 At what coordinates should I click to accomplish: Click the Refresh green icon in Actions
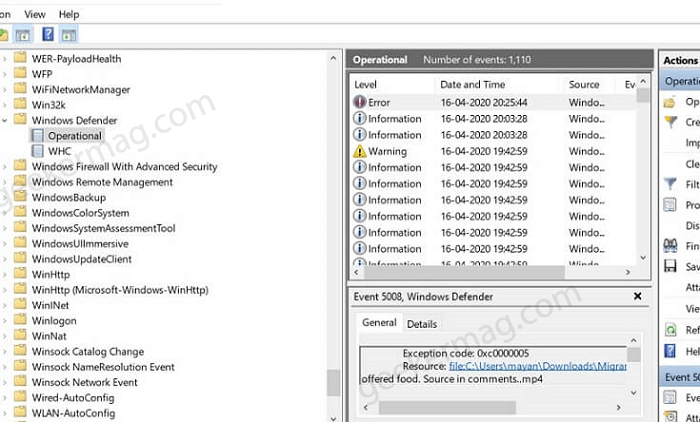click(x=670, y=330)
